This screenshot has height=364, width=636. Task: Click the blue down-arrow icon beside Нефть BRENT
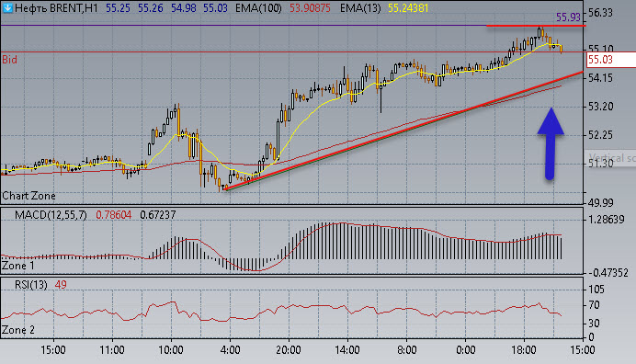click(7, 7)
